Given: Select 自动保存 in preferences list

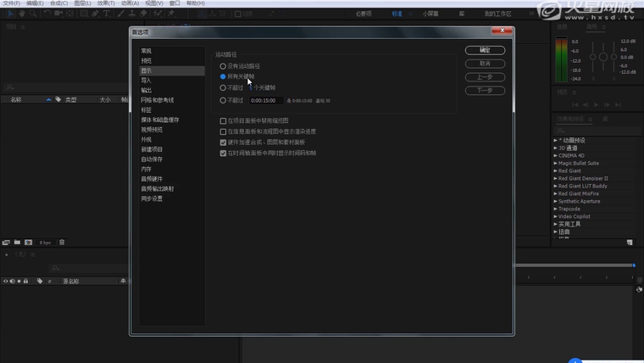Looking at the screenshot, I should click(x=152, y=159).
